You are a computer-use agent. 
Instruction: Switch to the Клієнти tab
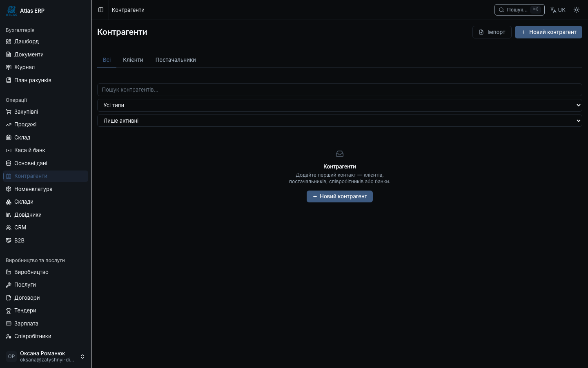tap(133, 60)
